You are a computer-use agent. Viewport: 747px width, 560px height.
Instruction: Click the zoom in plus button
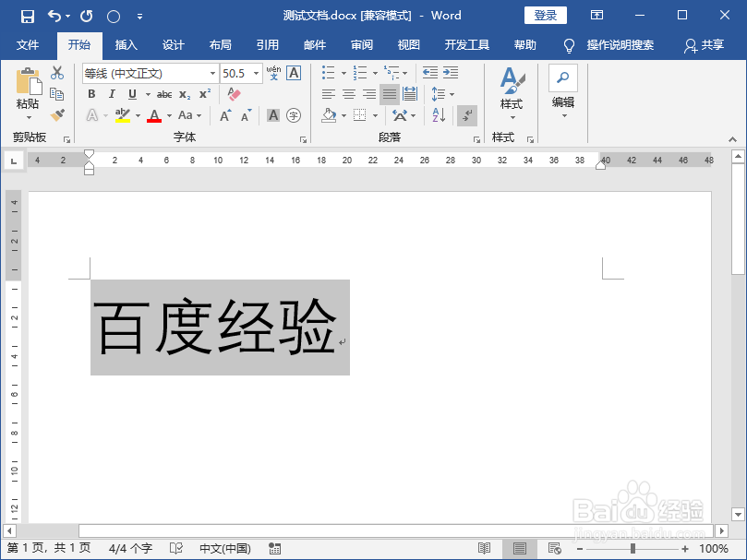coord(685,549)
